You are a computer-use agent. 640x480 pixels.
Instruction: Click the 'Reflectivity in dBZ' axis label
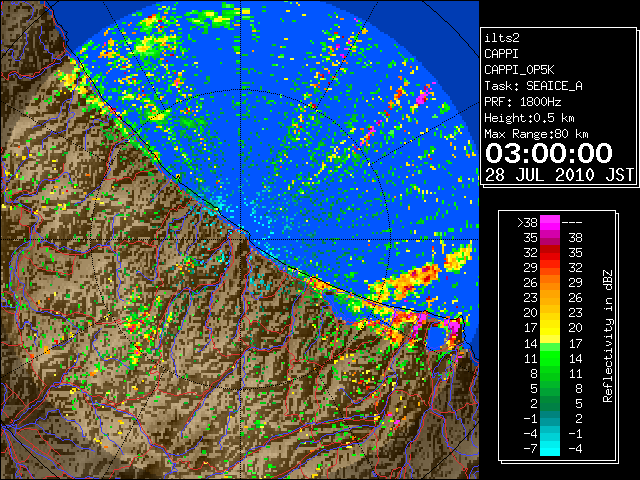(608, 336)
